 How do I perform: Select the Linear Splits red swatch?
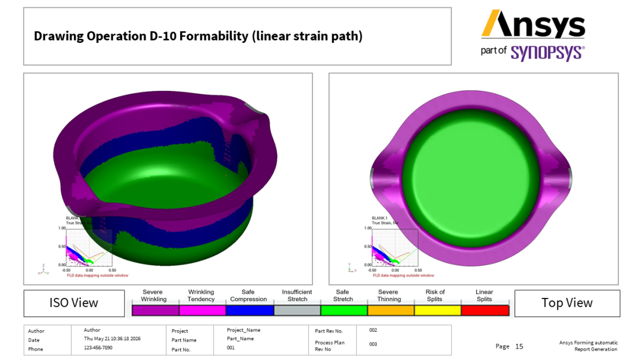pyautogui.click(x=485, y=311)
